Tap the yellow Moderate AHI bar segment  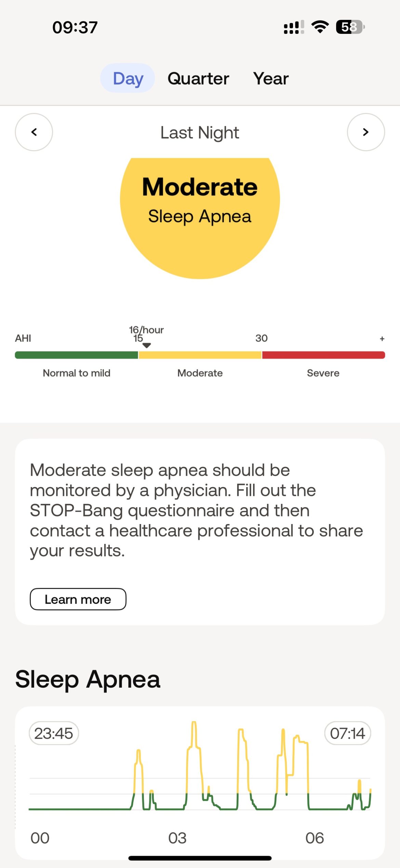click(200, 355)
